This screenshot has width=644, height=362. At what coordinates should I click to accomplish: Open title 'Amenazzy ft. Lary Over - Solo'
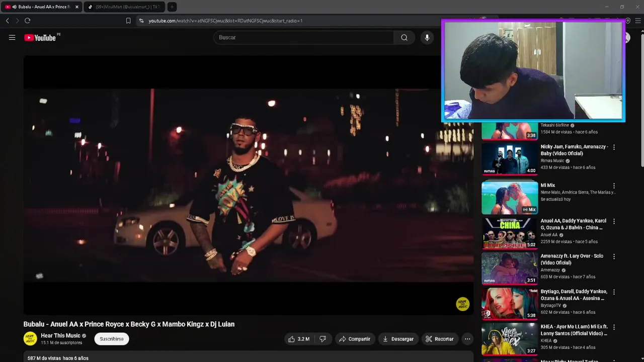click(x=572, y=259)
